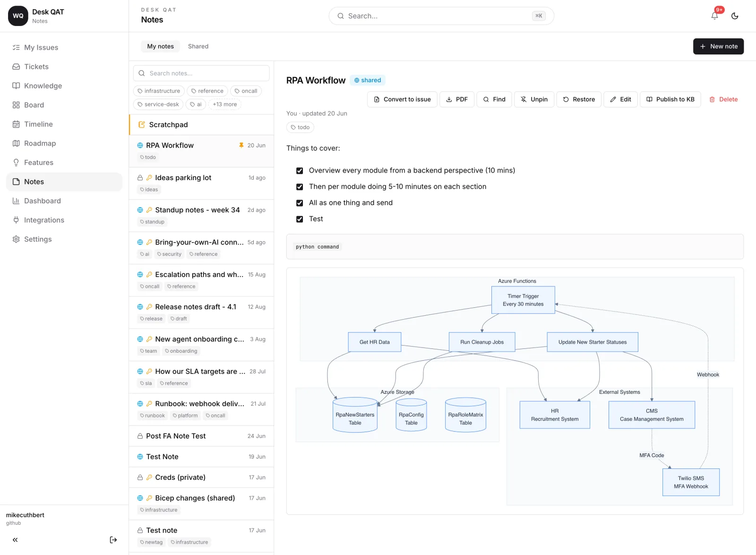The image size is (756, 555).
Task: Open 'Standup notes - week 34' note
Action: point(201,216)
